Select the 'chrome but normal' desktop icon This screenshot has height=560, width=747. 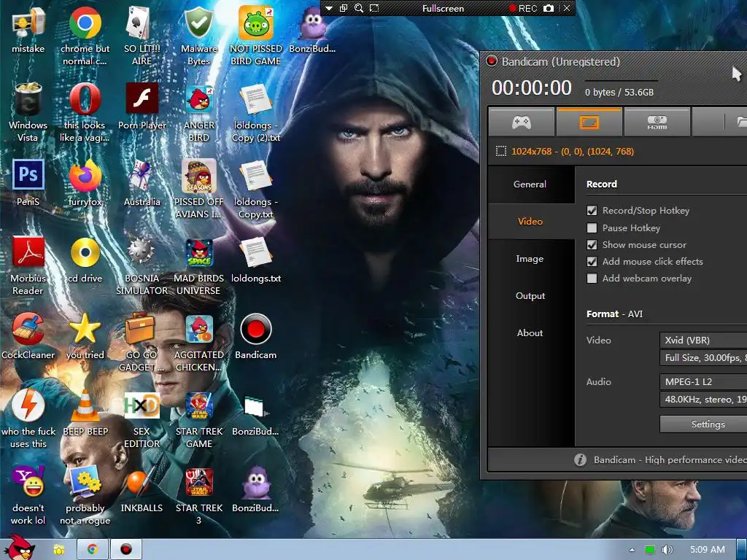(x=85, y=36)
